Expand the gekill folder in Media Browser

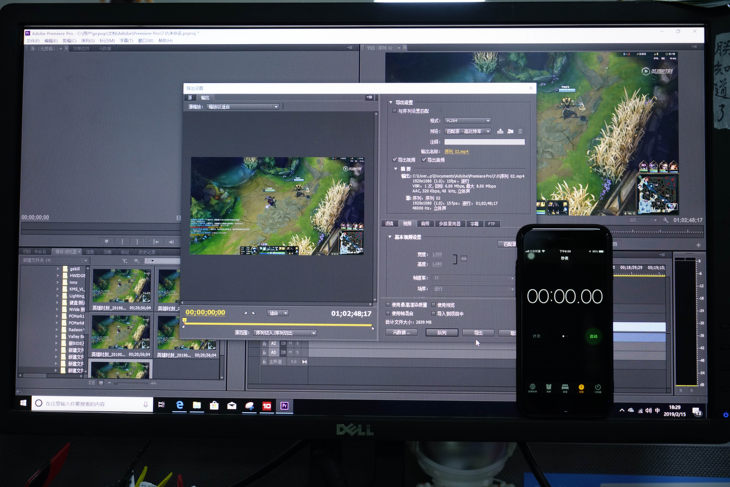pos(58,269)
